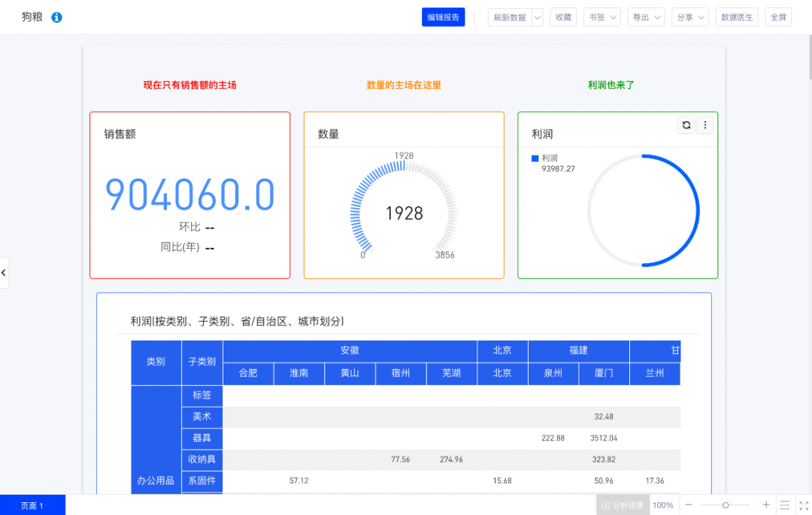
Task: Open the dropdown arrow next to 刷新数据
Action: pos(537,17)
